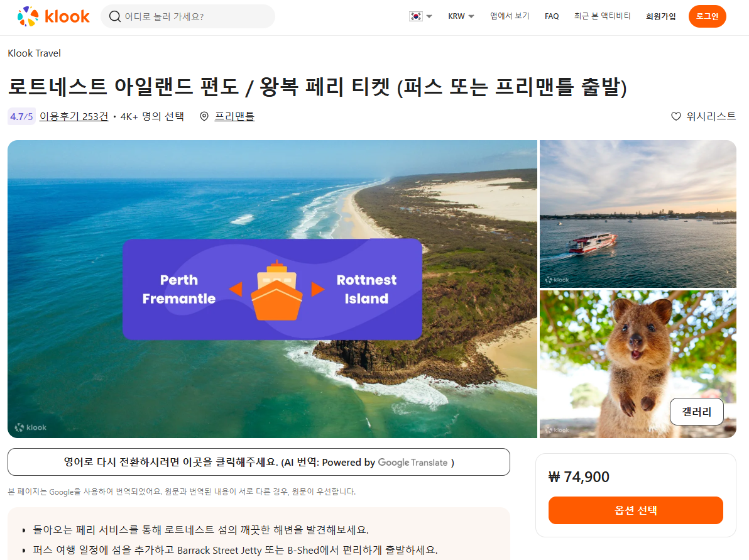The height and width of the screenshot is (560, 749).
Task: Open the KRW currency dropdown
Action: [x=461, y=16]
